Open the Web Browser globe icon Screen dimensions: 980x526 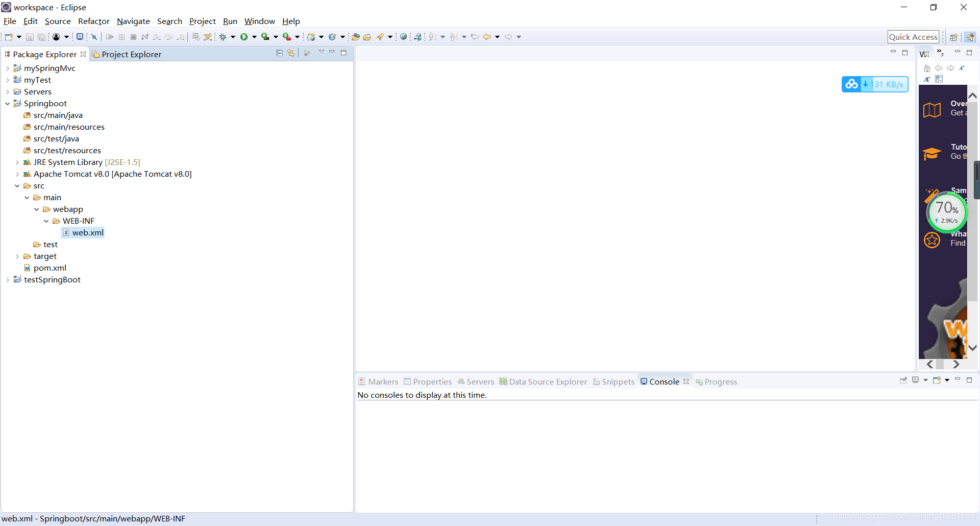[404, 37]
